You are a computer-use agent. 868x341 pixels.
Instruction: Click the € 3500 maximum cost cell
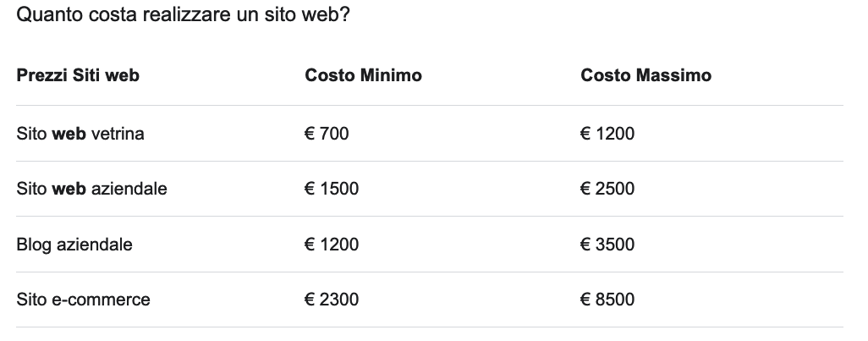(x=607, y=245)
